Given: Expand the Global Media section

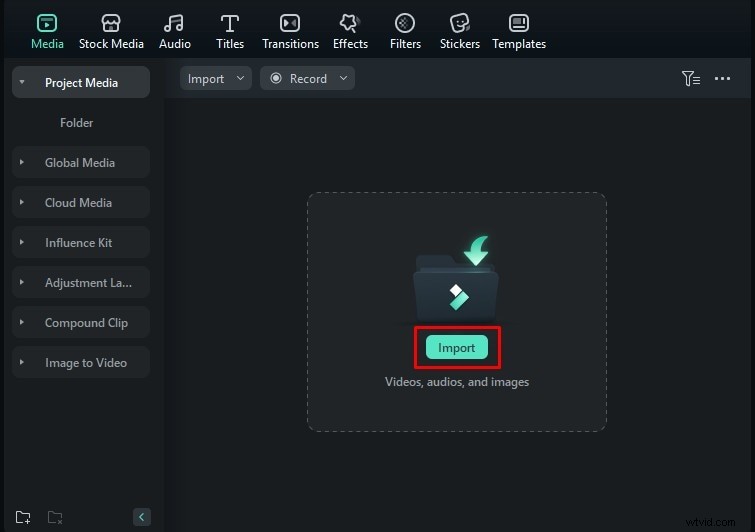Looking at the screenshot, I should click(x=80, y=163).
